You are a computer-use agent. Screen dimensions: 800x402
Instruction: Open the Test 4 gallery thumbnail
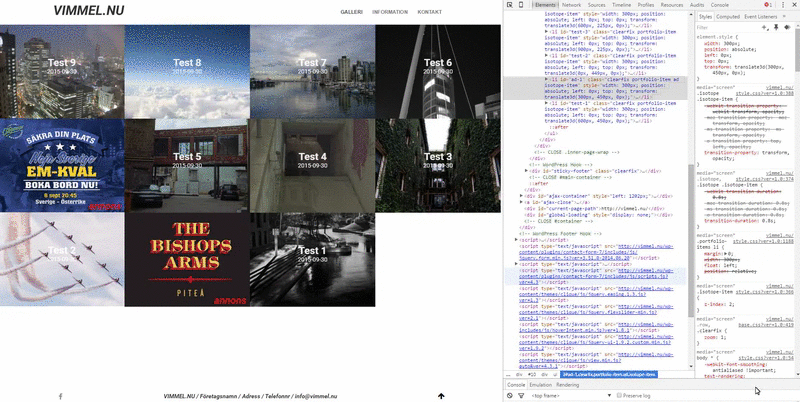coord(312,165)
